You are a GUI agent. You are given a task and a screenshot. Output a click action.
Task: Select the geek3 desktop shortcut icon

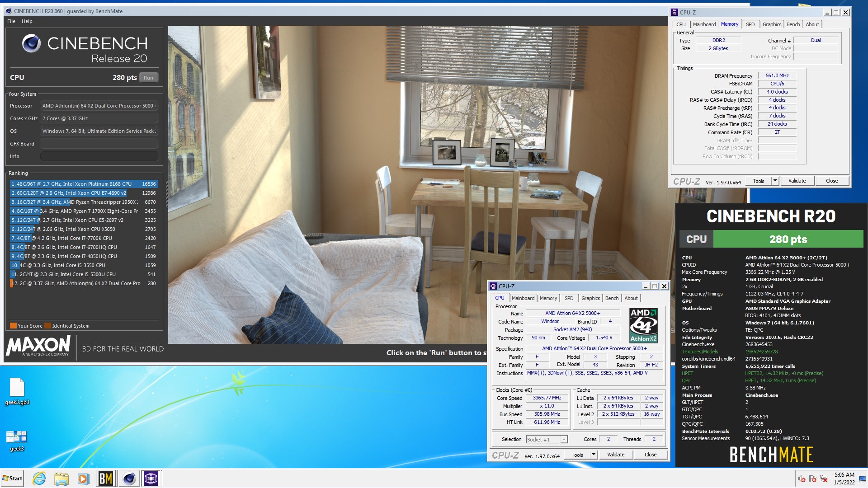[17, 441]
